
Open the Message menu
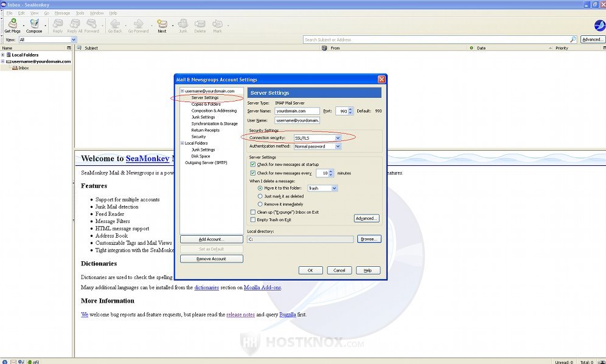point(62,13)
